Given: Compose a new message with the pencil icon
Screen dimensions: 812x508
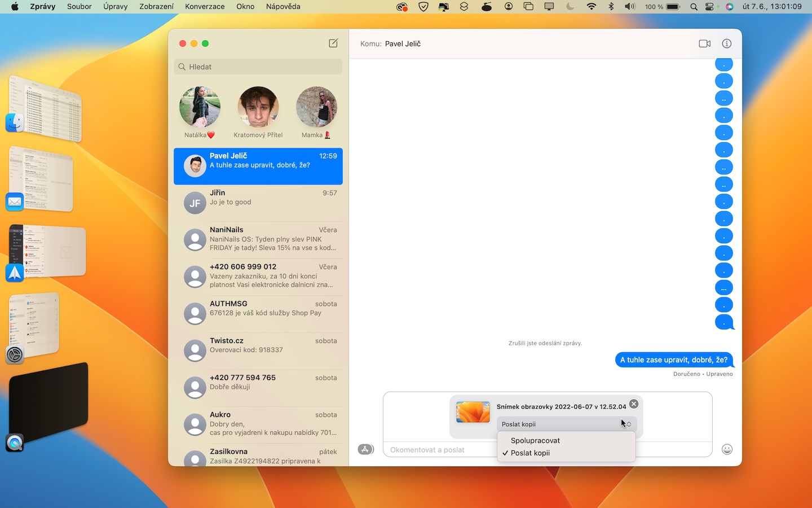Looking at the screenshot, I should (x=333, y=43).
